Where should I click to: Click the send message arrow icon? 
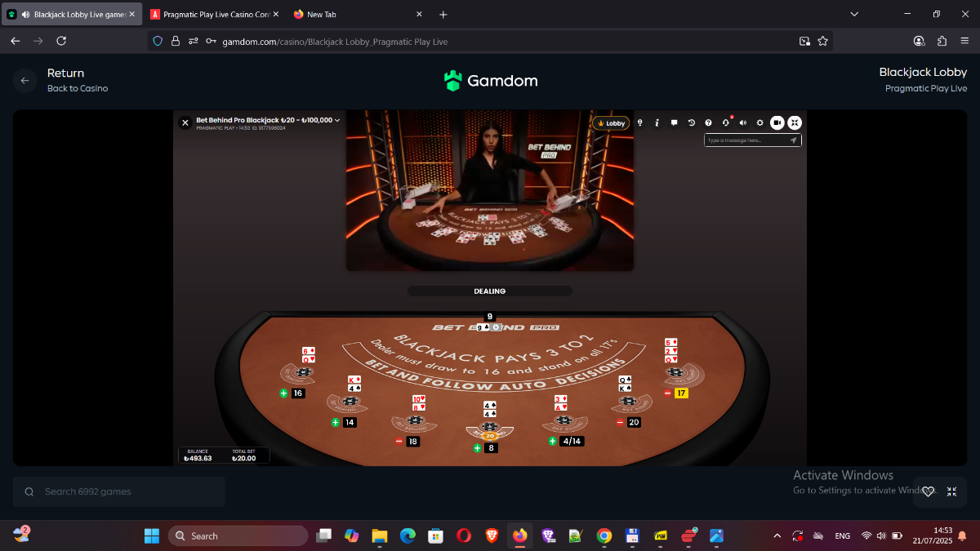click(x=793, y=140)
